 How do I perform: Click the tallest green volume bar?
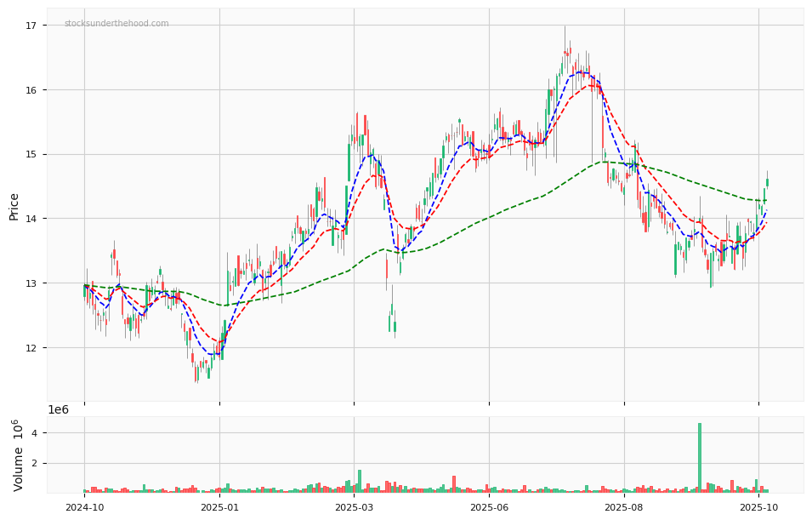point(700,458)
